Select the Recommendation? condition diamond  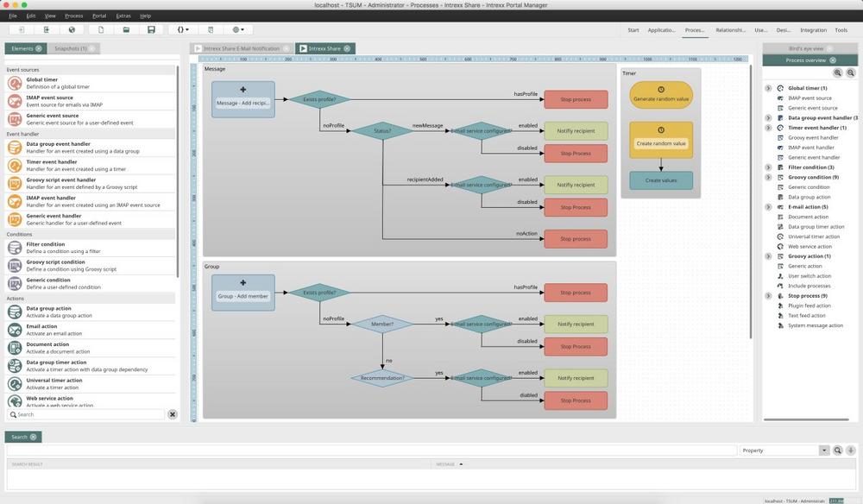point(382,378)
